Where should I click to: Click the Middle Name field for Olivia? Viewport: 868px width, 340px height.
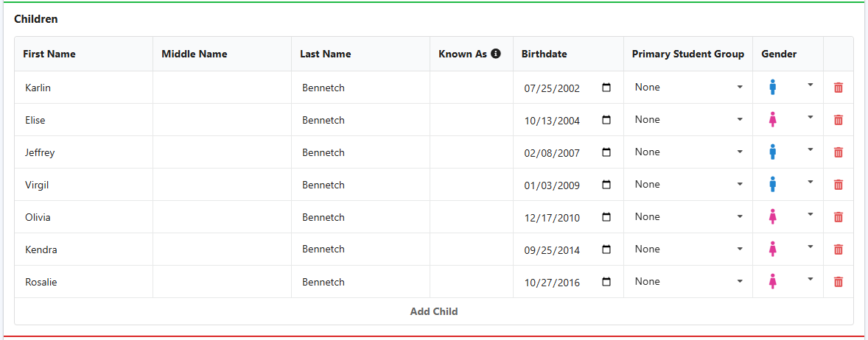click(x=222, y=216)
